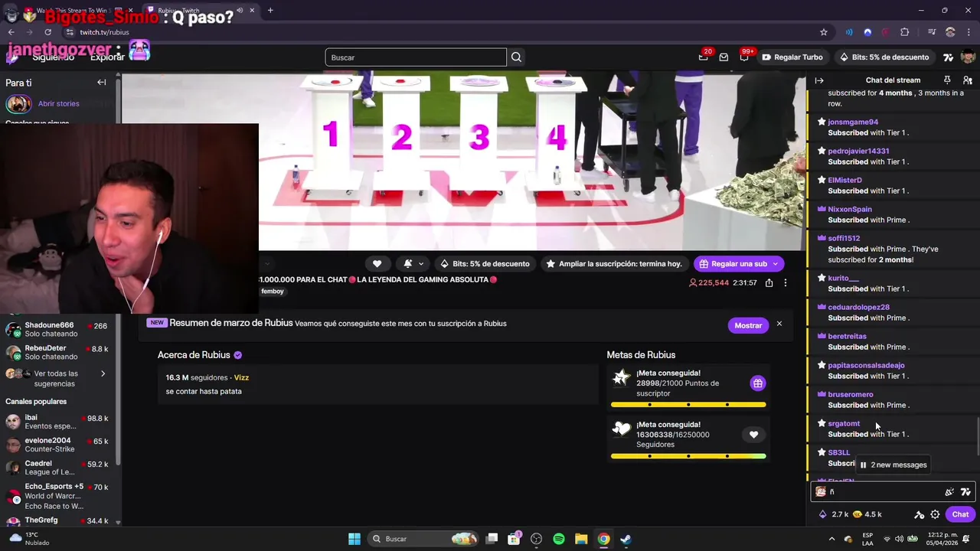Click the share icon under the stream
Image resolution: width=980 pixels, height=551 pixels.
[769, 282]
